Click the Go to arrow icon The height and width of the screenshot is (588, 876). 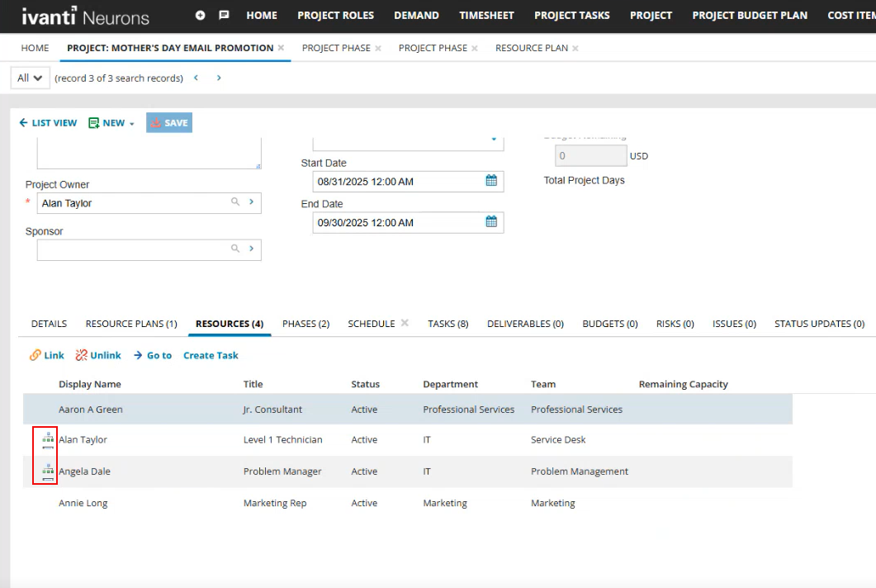140,355
